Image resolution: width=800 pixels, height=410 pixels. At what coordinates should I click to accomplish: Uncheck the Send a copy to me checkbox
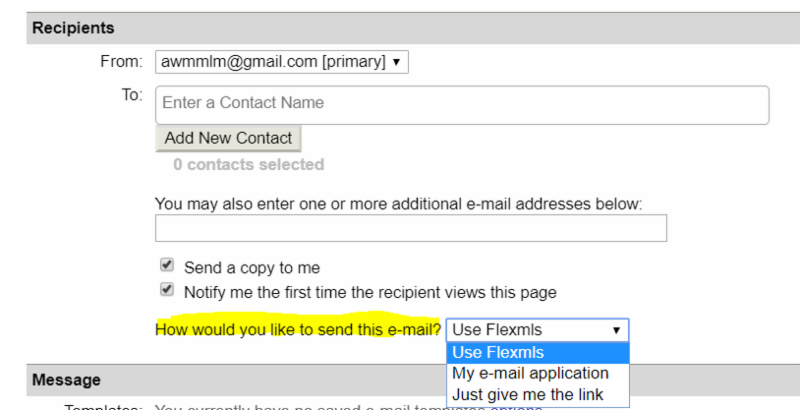(x=167, y=267)
